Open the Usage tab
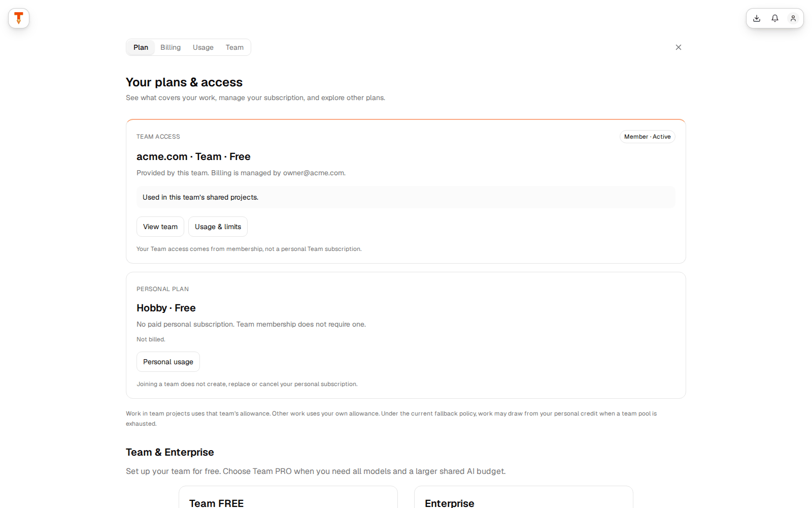The height and width of the screenshot is (508, 812). [203, 47]
